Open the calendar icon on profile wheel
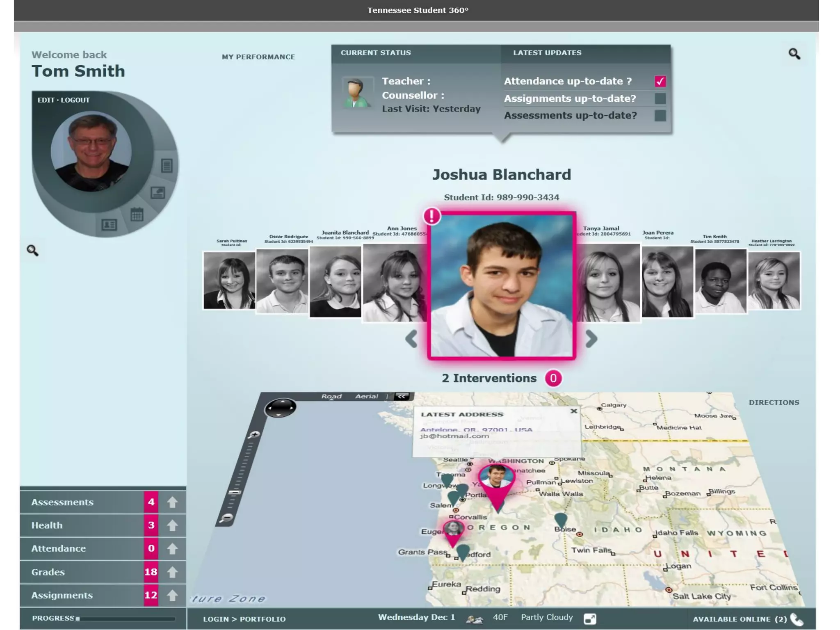 [x=137, y=214]
